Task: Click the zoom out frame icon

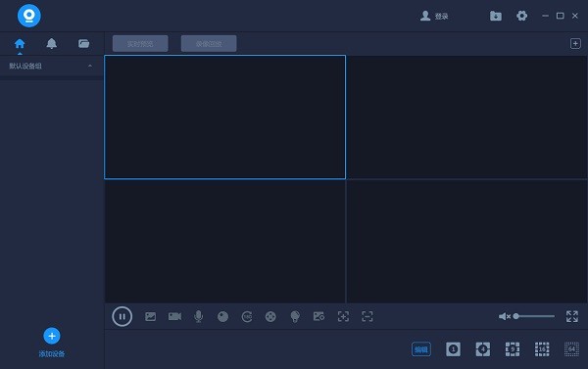Action: [367, 316]
